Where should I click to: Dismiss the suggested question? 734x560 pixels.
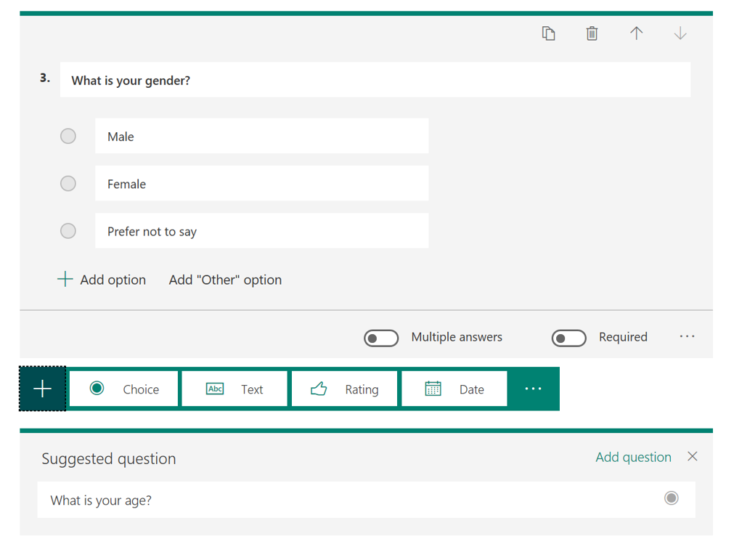pos(692,456)
